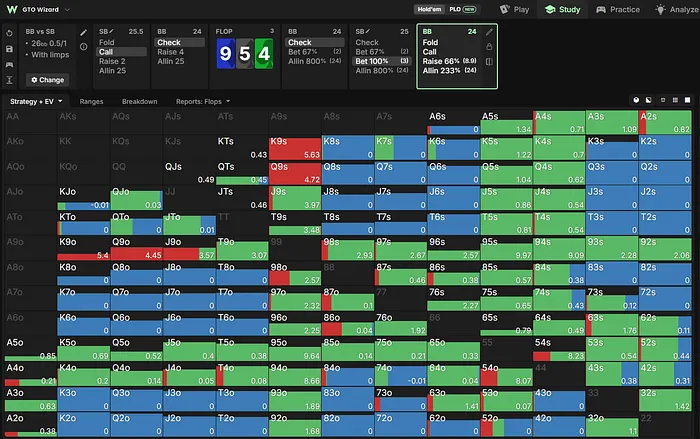Open the Reports: Flops dropdown
Image resolution: width=700 pixels, height=439 pixels.
203,101
